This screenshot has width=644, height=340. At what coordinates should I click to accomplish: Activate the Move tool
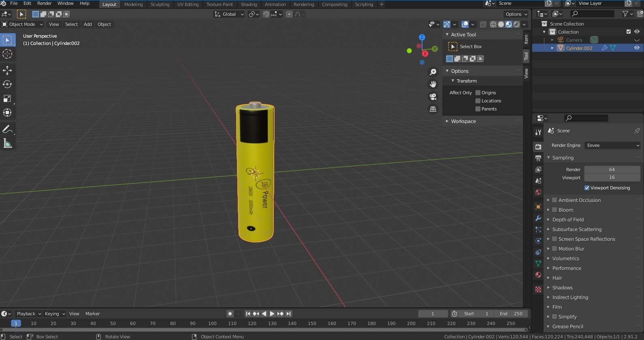pos(7,70)
